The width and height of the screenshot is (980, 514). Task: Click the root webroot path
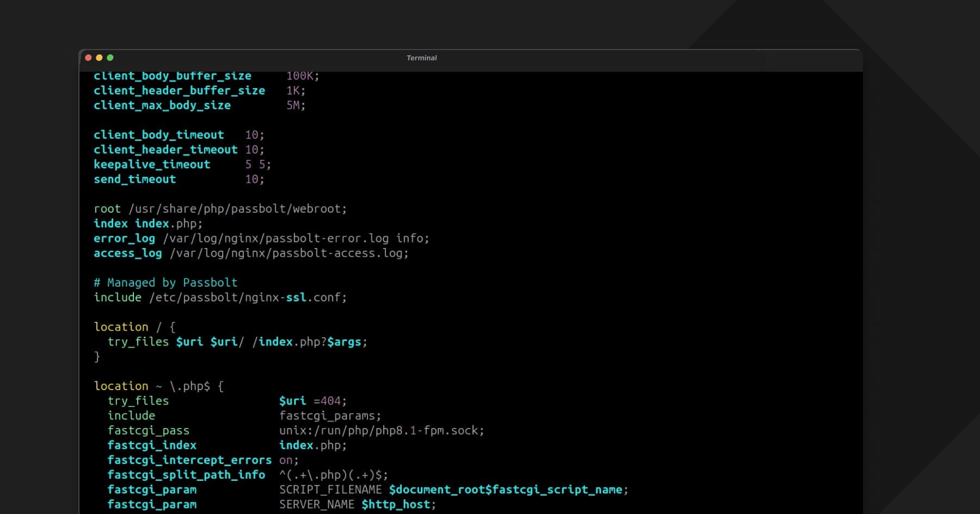pos(237,209)
